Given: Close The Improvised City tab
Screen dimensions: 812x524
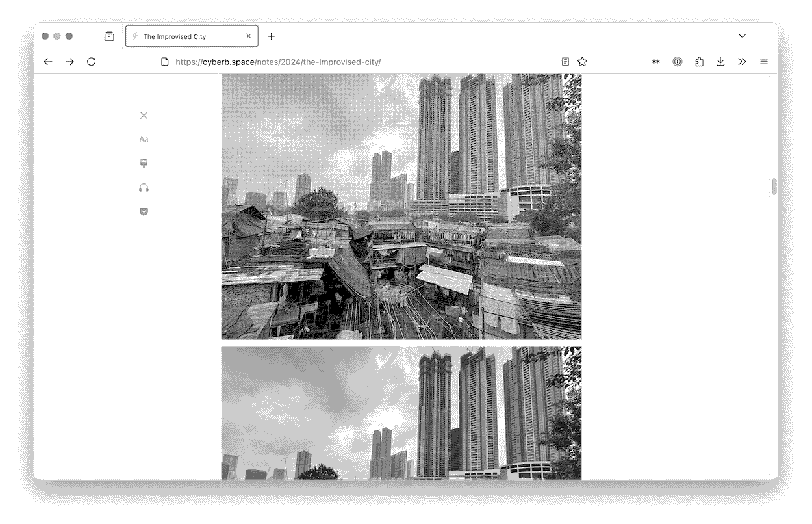Looking at the screenshot, I should [x=249, y=36].
